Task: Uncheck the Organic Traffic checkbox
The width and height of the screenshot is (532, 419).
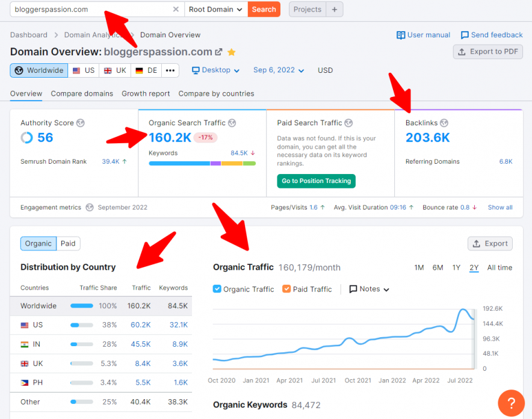Action: pos(217,289)
